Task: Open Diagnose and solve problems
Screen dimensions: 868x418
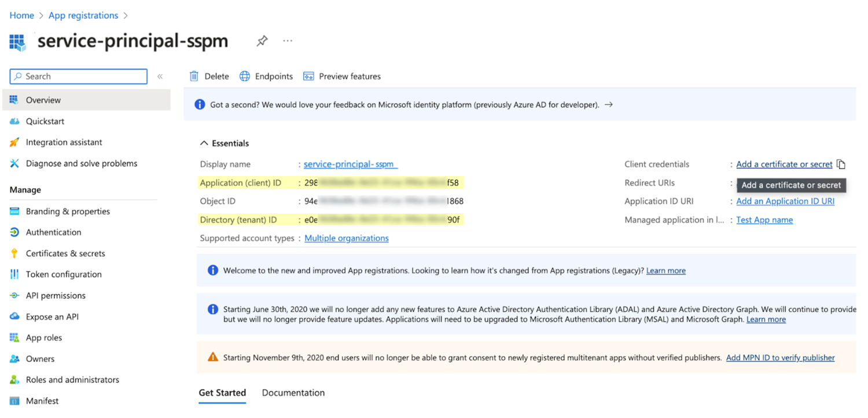Action: coord(82,163)
